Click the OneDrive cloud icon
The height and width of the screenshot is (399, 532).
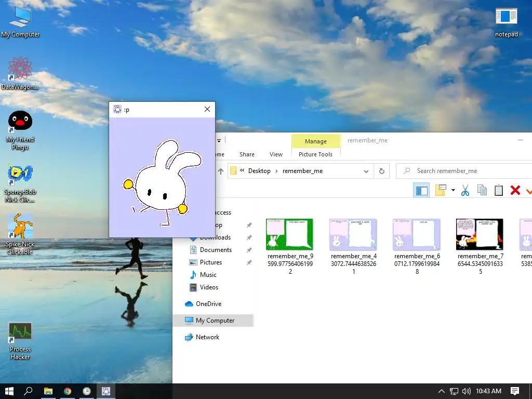tap(189, 304)
